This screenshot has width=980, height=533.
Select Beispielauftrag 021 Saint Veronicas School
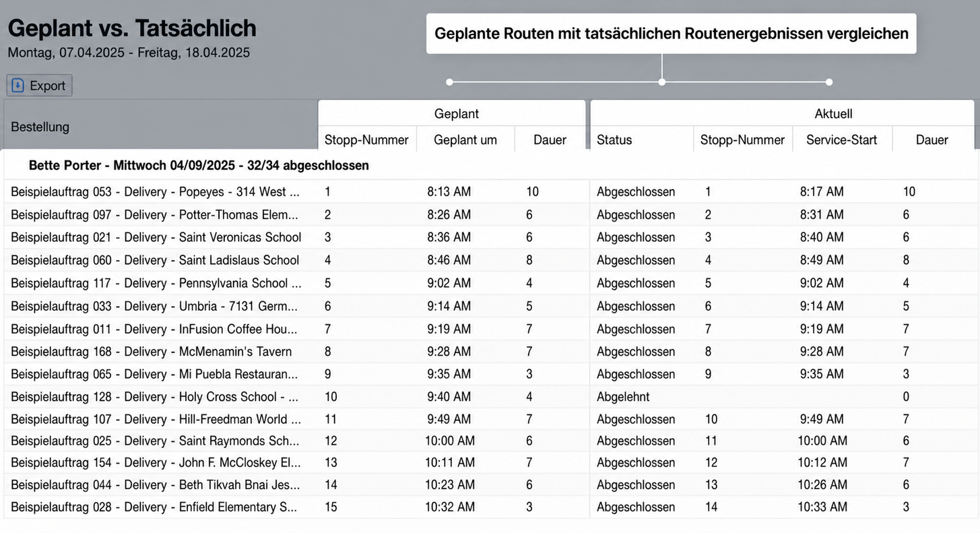click(156, 237)
